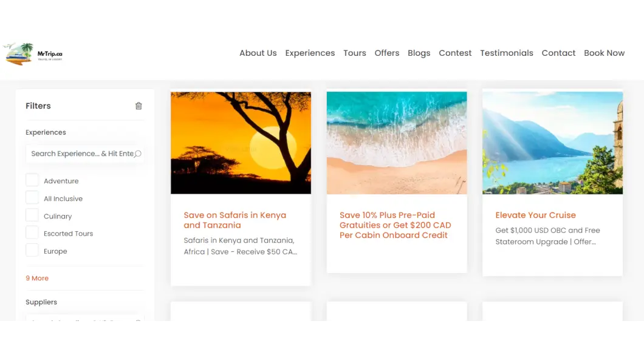644x355 pixels.
Task: Select the Escorted Tours checkbox
Action: 32,233
